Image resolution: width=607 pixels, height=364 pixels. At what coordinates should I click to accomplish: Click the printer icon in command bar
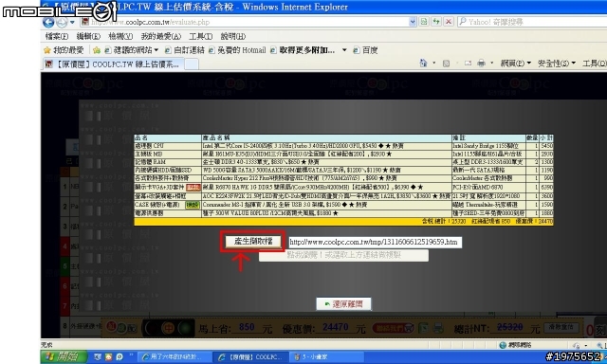point(481,64)
